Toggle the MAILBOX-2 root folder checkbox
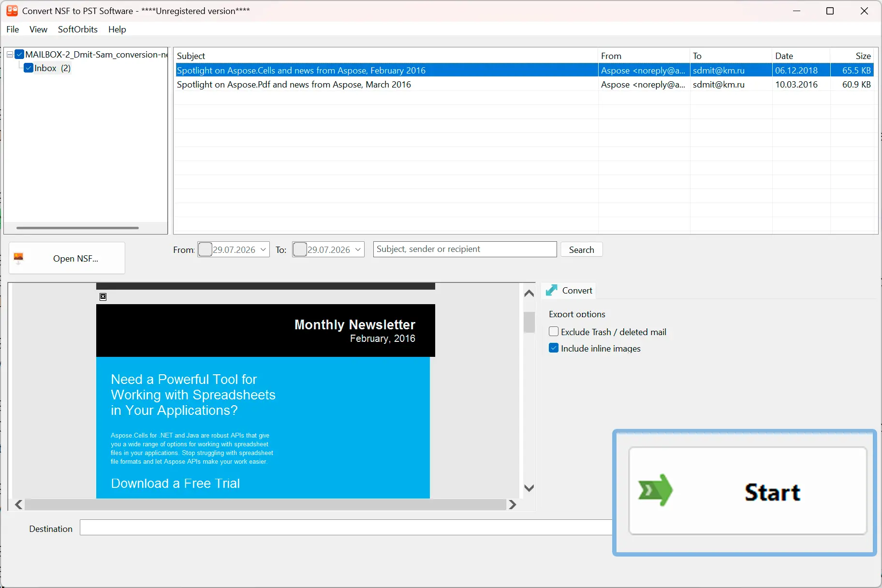The width and height of the screenshot is (882, 588). point(19,54)
